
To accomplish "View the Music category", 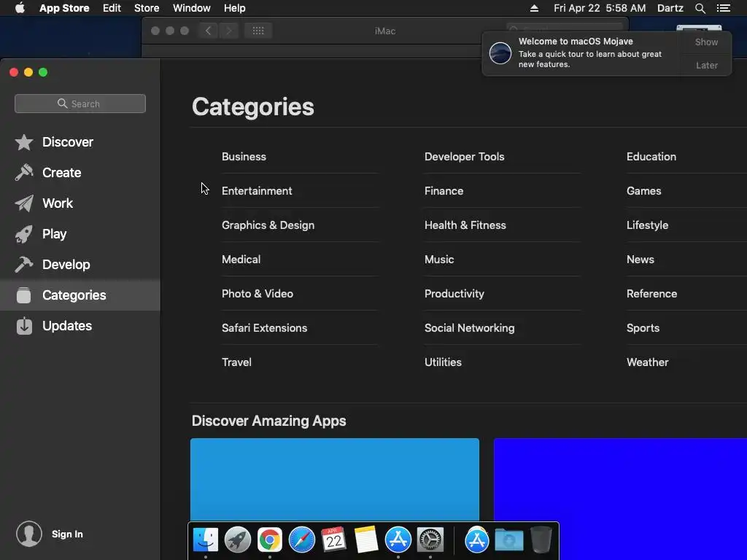I will pyautogui.click(x=438, y=260).
